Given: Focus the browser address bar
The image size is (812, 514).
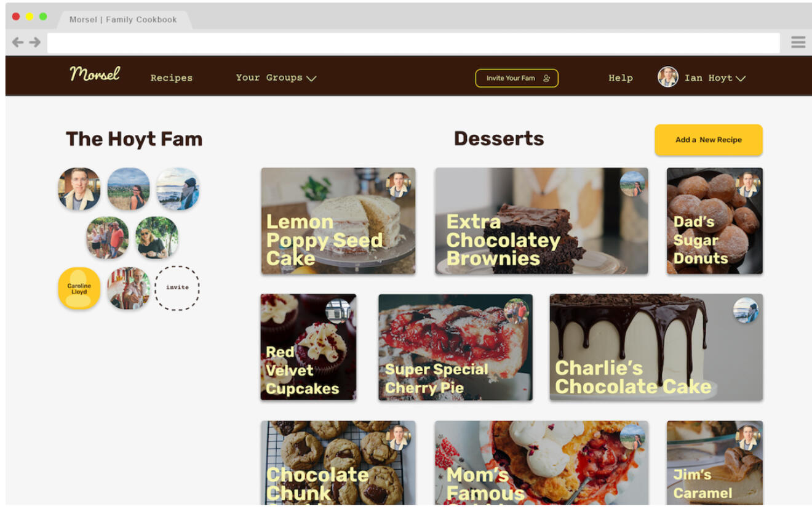Looking at the screenshot, I should pyautogui.click(x=413, y=43).
